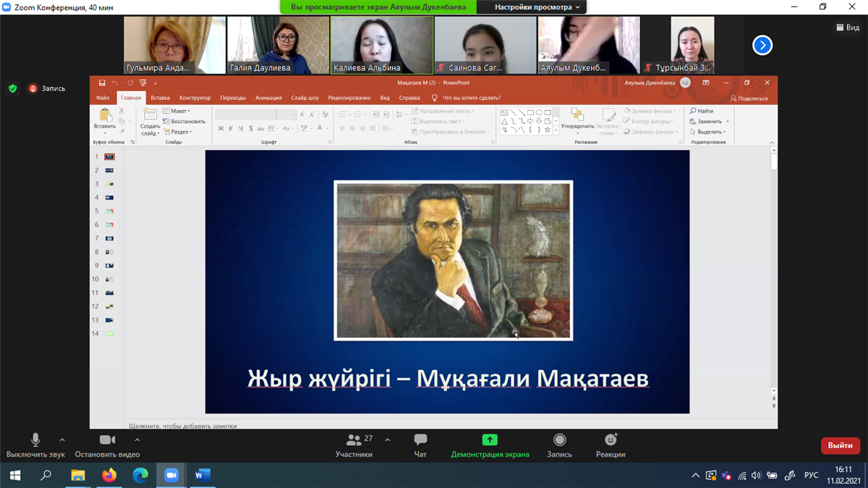Image resolution: width=868 pixels, height=488 pixels.
Task: Switch the РУС keyboard language indicator
Action: (x=812, y=476)
